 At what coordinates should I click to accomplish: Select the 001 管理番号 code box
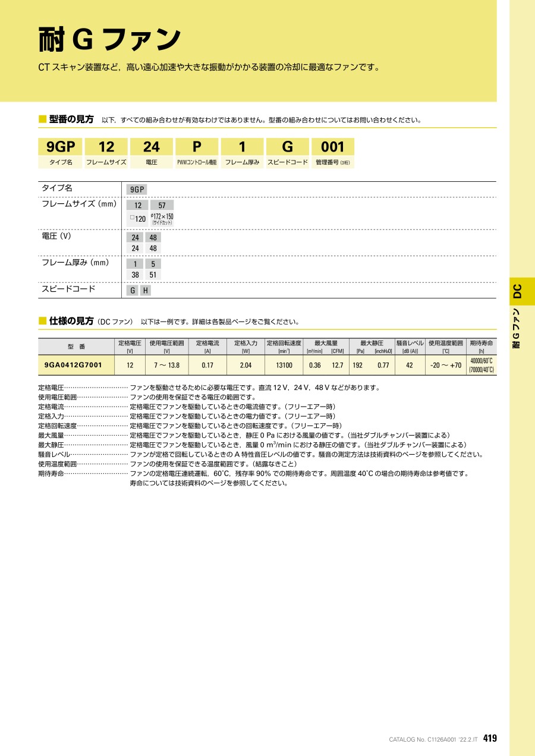332,147
